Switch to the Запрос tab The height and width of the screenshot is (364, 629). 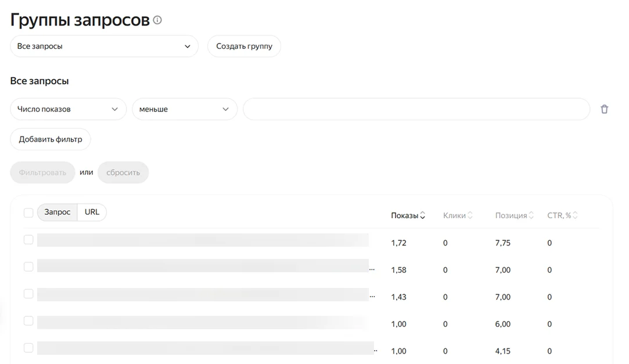point(57,212)
